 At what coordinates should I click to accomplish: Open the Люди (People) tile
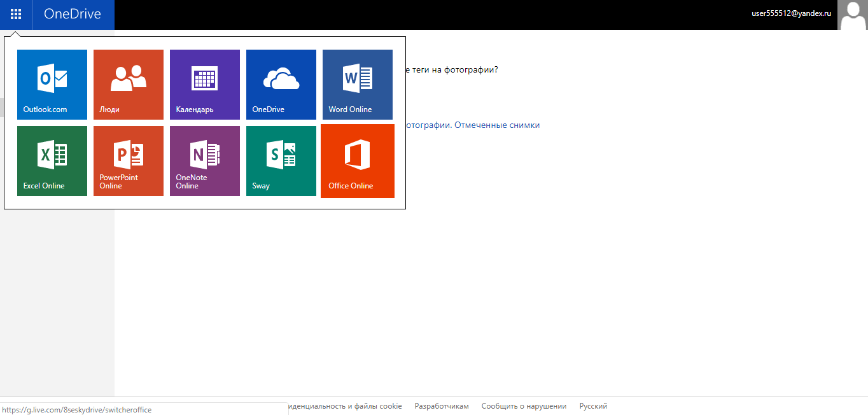point(129,85)
